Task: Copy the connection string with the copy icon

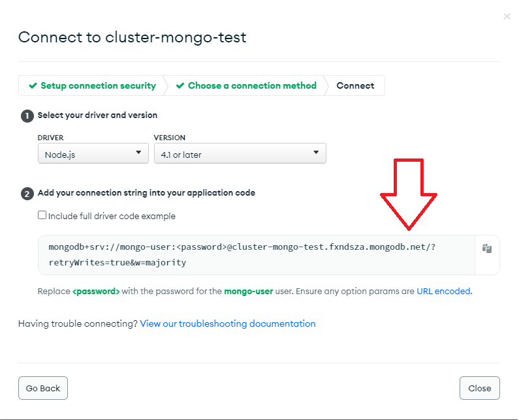Action: click(x=487, y=248)
